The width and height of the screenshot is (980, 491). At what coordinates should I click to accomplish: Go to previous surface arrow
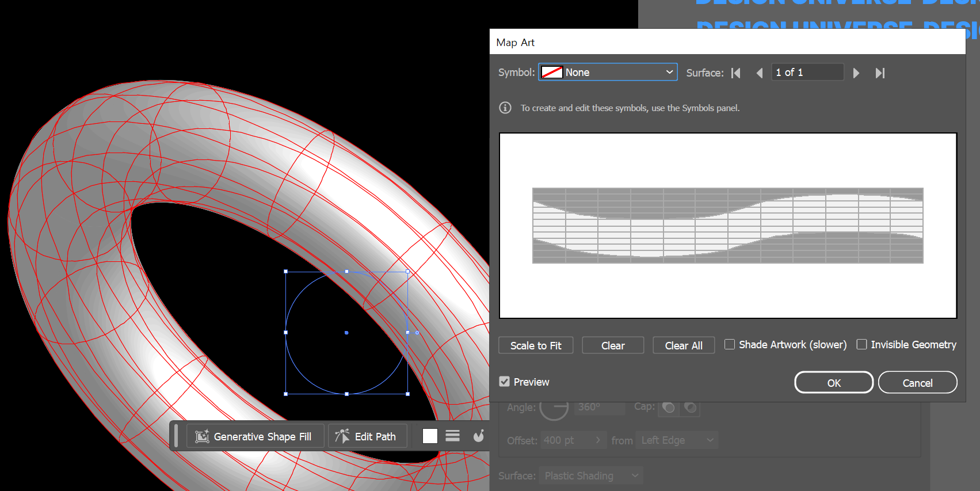point(760,73)
